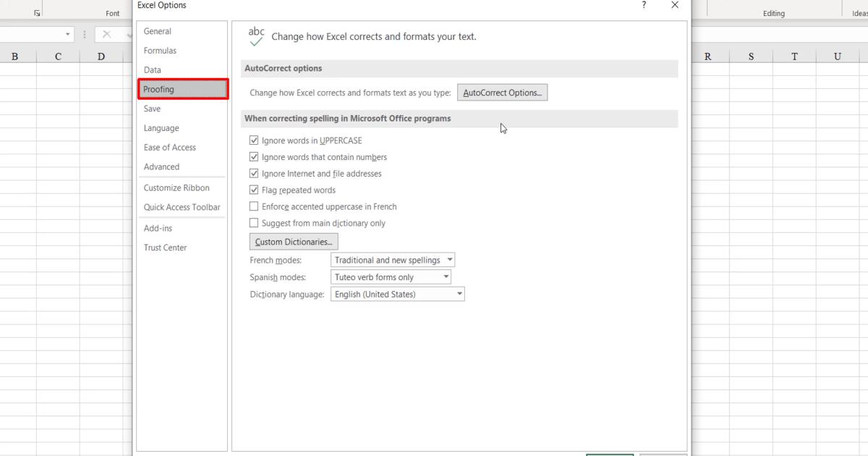Click the AutoCorrect Options button
Screen dimensions: 868x456
click(x=502, y=92)
